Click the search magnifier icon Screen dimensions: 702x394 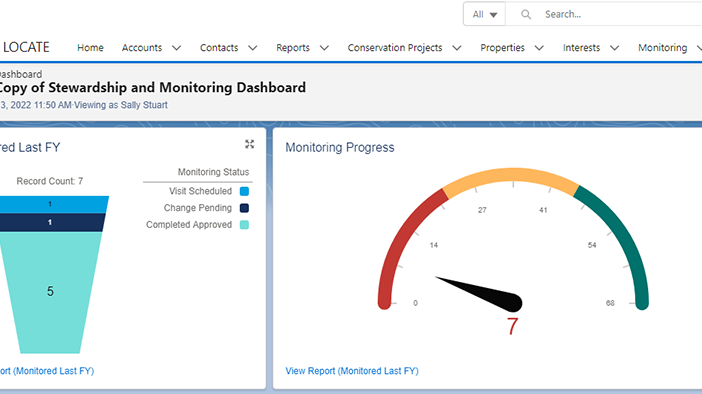click(x=526, y=14)
